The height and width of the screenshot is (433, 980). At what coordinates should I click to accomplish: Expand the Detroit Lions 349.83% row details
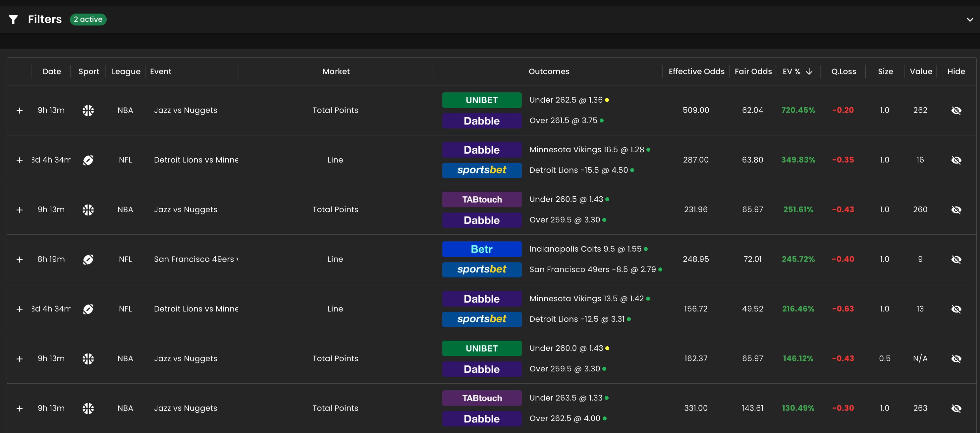tap(20, 160)
